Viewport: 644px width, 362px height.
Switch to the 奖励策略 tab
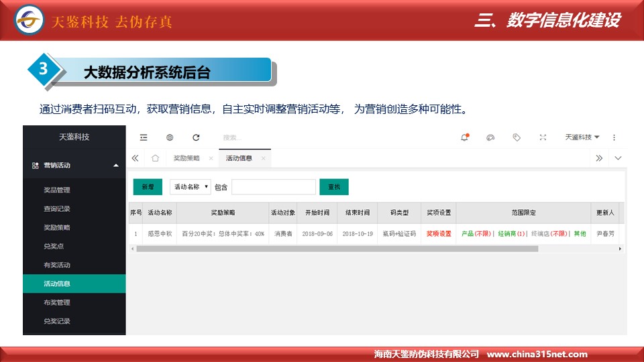pyautogui.click(x=186, y=158)
